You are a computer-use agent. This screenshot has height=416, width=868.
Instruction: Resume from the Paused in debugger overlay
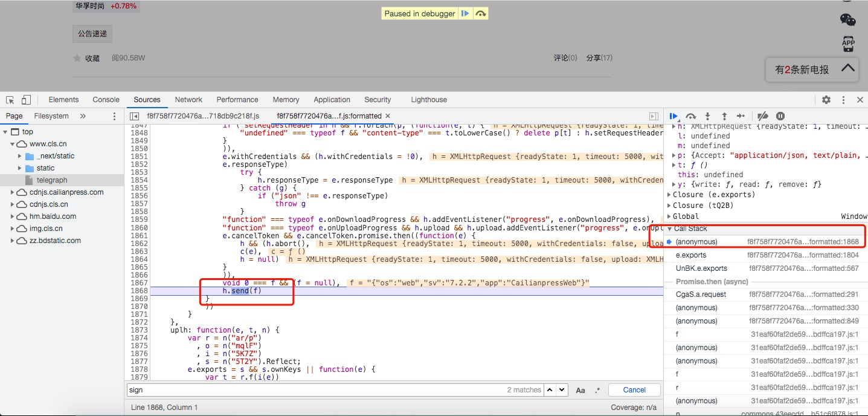coord(465,13)
